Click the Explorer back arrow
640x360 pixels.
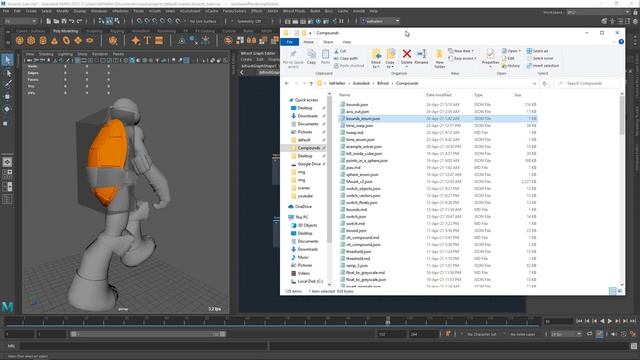tap(287, 83)
